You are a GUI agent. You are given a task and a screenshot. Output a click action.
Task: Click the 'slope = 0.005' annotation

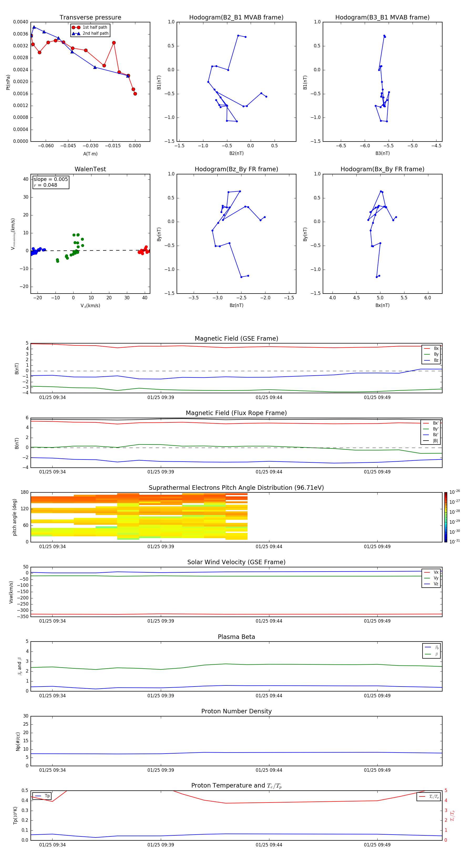coord(51,179)
